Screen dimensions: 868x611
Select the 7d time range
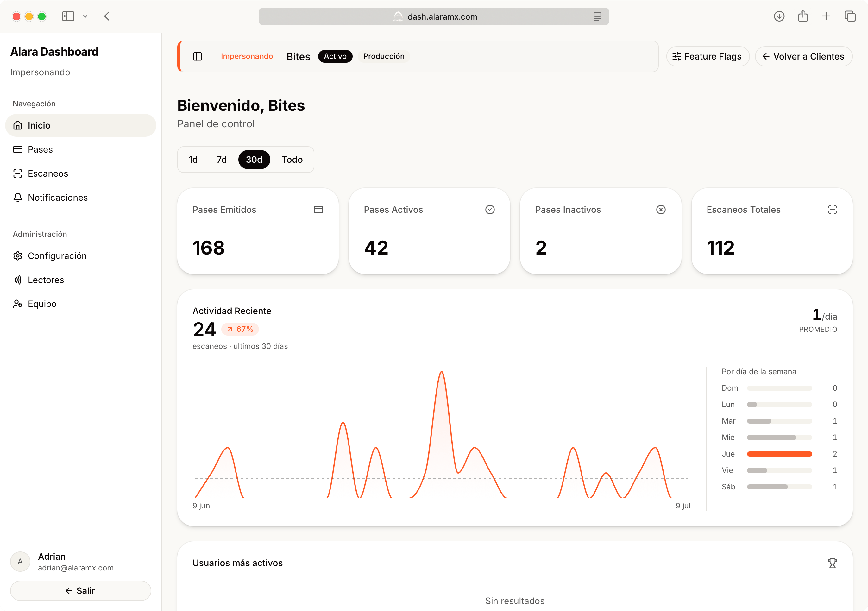pyautogui.click(x=222, y=160)
